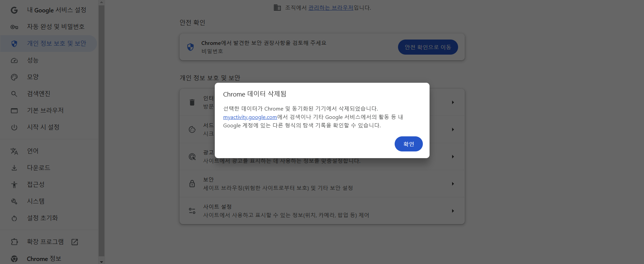Click the 확인 button in the dialog
The width and height of the screenshot is (644, 264).
pyautogui.click(x=408, y=144)
